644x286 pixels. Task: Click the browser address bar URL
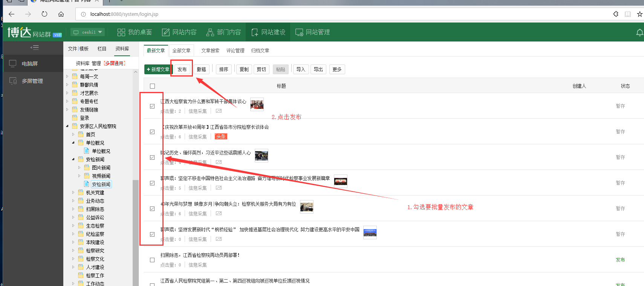click(124, 14)
